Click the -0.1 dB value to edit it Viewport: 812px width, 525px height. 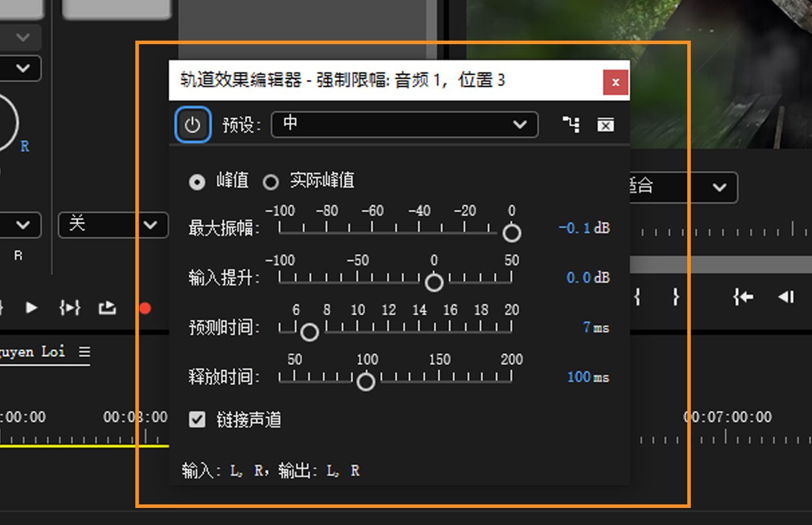point(583,228)
